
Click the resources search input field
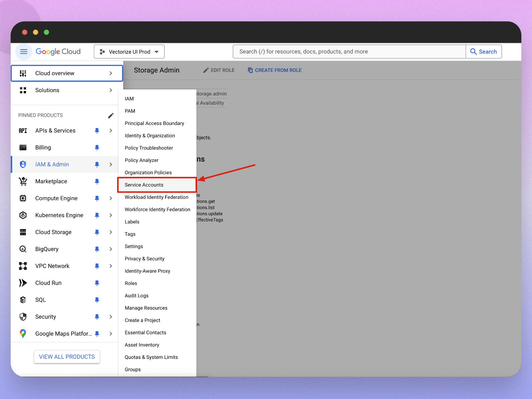pyautogui.click(x=349, y=52)
